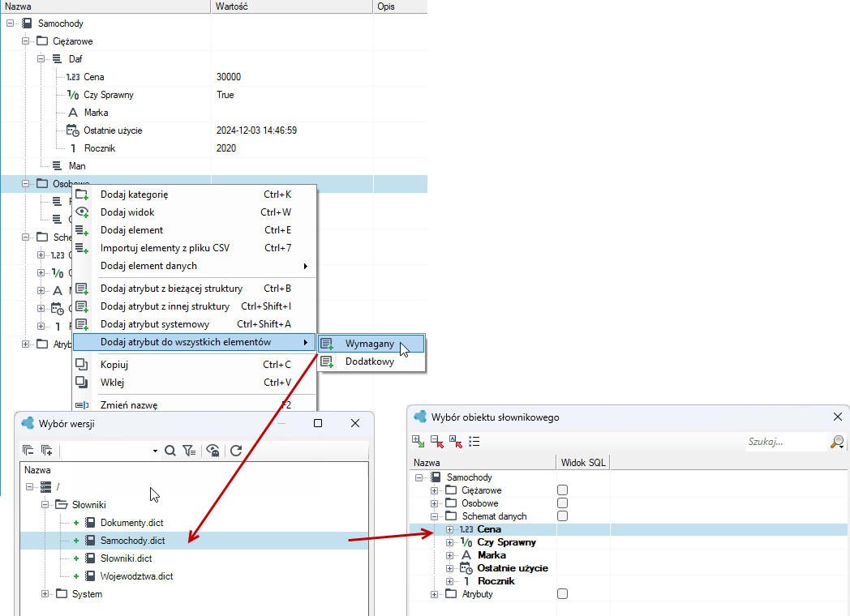Click the Samochody.dict dictionary book icon
Viewport: 850px width, 616px height.
point(91,541)
